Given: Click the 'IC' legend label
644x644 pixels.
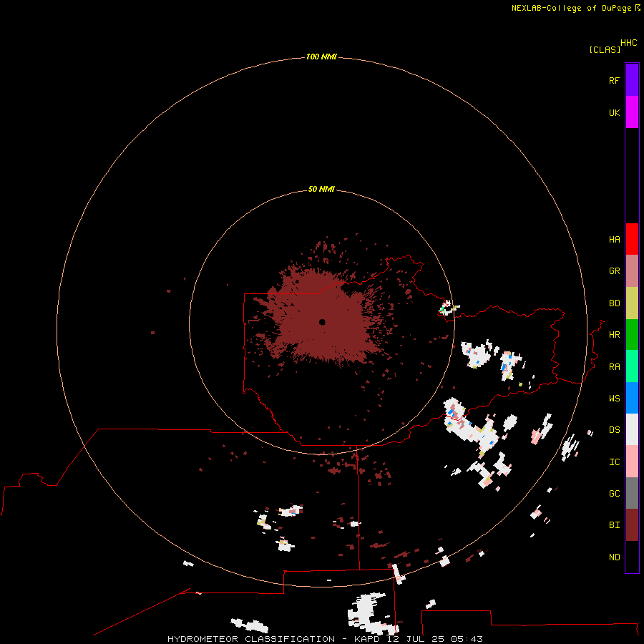Looking at the screenshot, I should (x=614, y=462).
